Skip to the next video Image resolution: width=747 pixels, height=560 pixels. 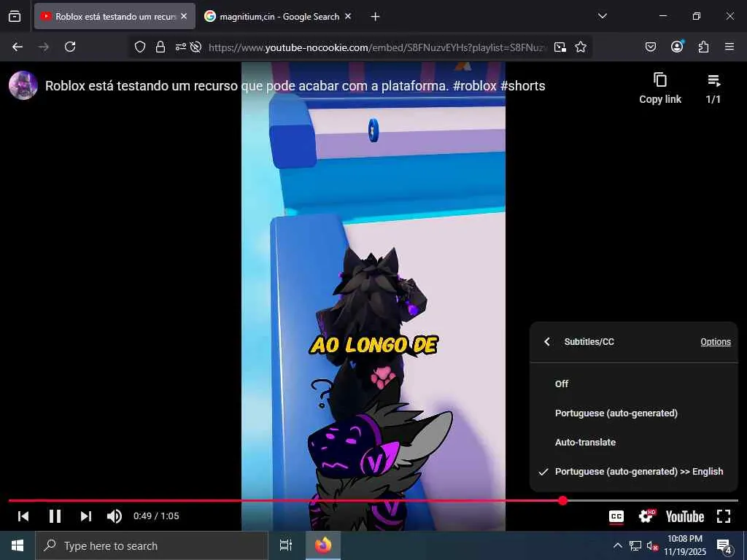click(86, 516)
